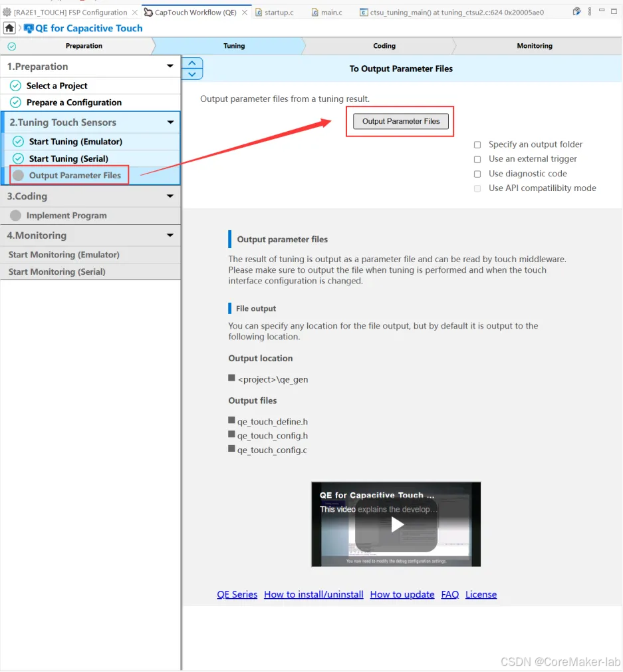This screenshot has height=672, width=623.
Task: Click the Start Tuning (Emulator) check icon
Action: tap(18, 142)
